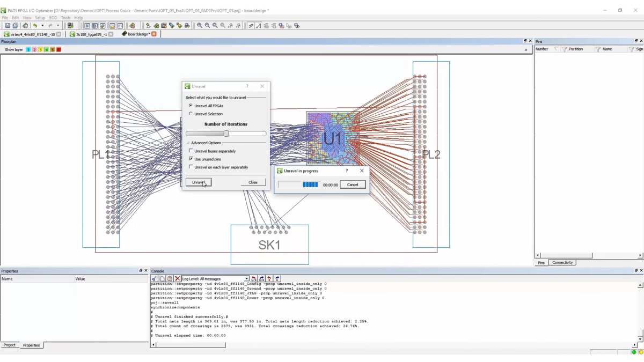This screenshot has width=644, height=362.
Task: Click the SK1 connector on the floorplan
Action: 269,245
